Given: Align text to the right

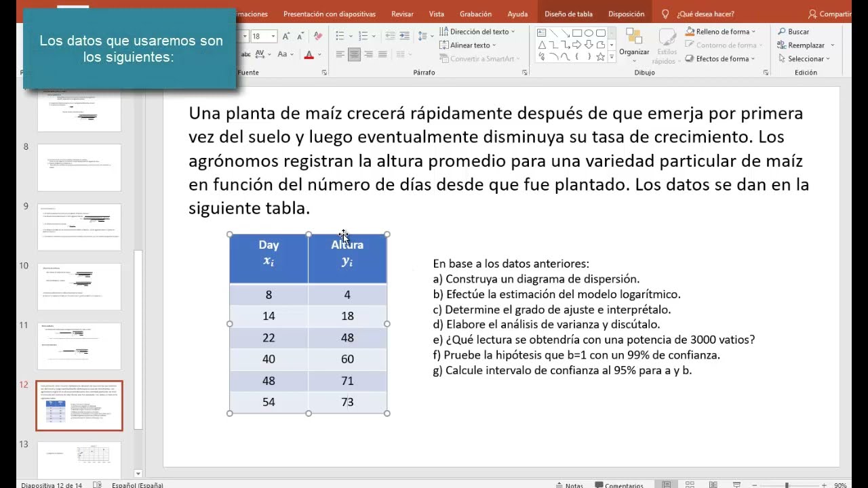Looking at the screenshot, I should [x=368, y=54].
